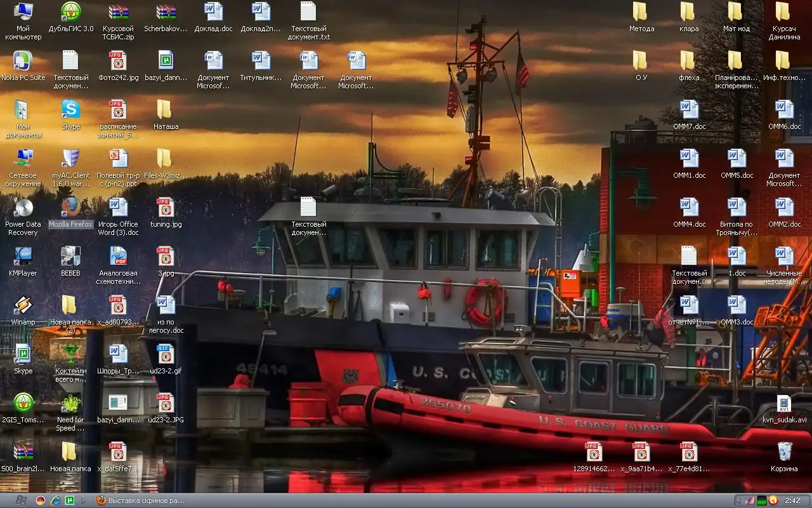812x508 pixels.
Task: Select the Winamp desktop icon
Action: [23, 306]
